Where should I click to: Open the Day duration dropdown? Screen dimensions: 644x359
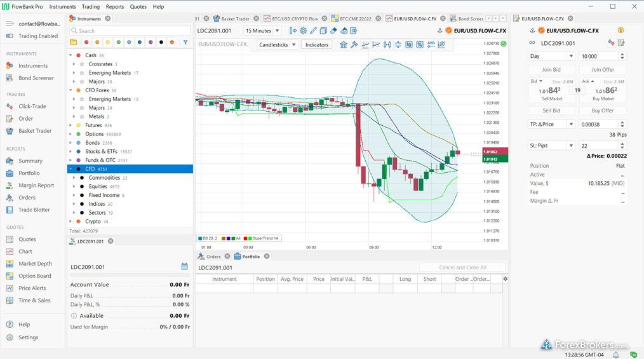click(551, 57)
